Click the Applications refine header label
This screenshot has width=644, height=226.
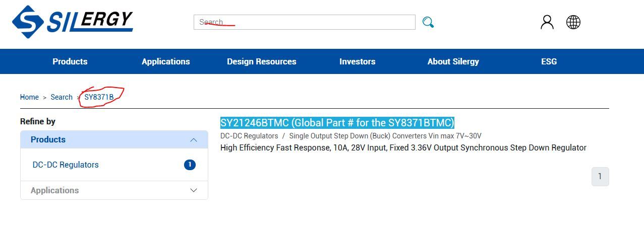click(x=55, y=190)
